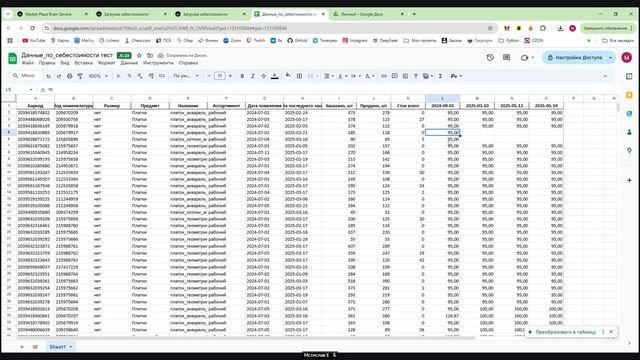Viewport: 640px width, 360px height.
Task: Open the input tools language dropdown
Action: coord(456,76)
